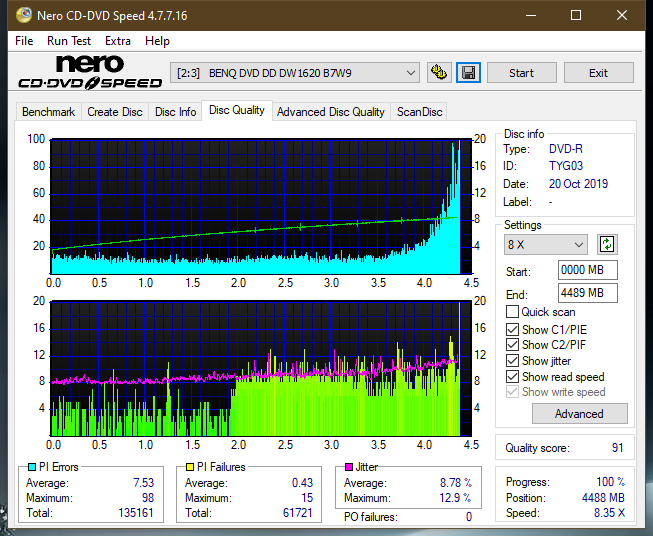The image size is (653, 536).
Task: Open the File menu
Action: [x=24, y=41]
